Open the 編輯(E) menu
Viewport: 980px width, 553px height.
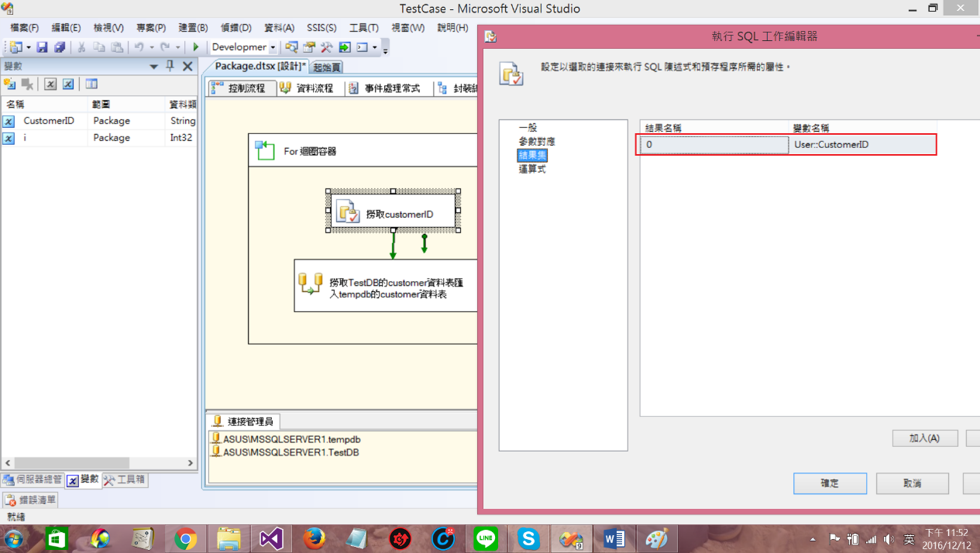click(66, 27)
